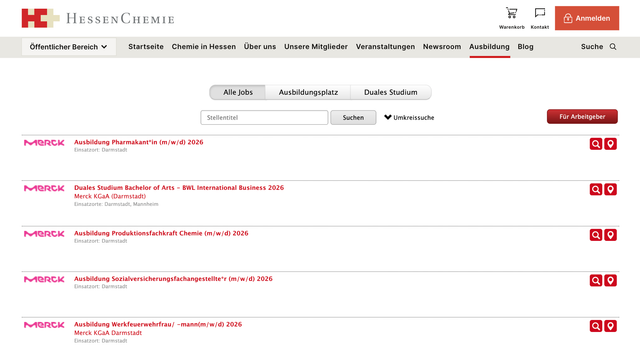Open Unsere Mitglieder menu item
640x360 pixels.
coord(316,47)
